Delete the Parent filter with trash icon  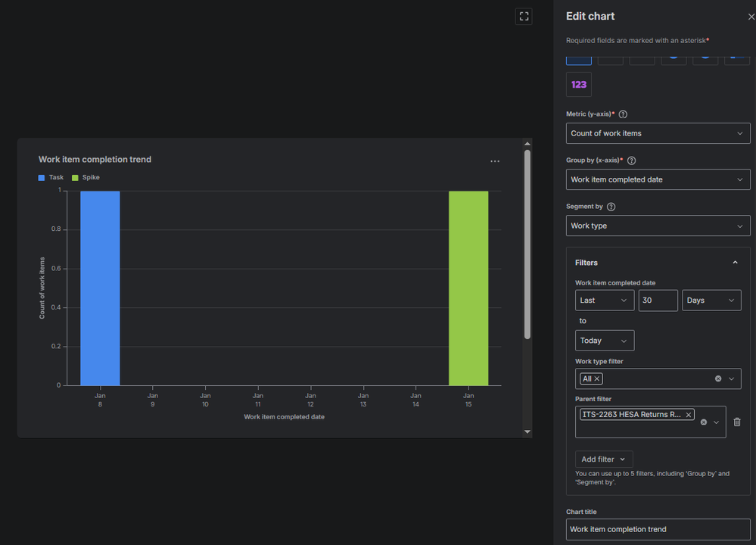(737, 422)
